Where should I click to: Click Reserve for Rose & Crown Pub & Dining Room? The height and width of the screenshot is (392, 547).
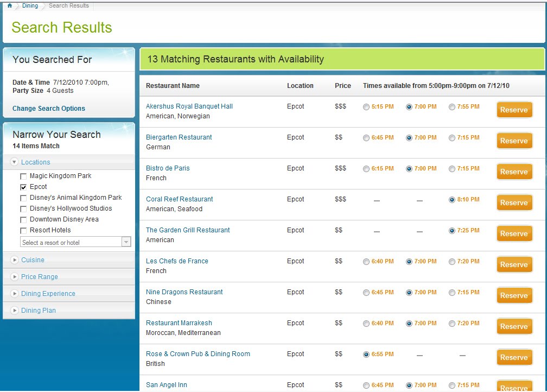click(513, 357)
